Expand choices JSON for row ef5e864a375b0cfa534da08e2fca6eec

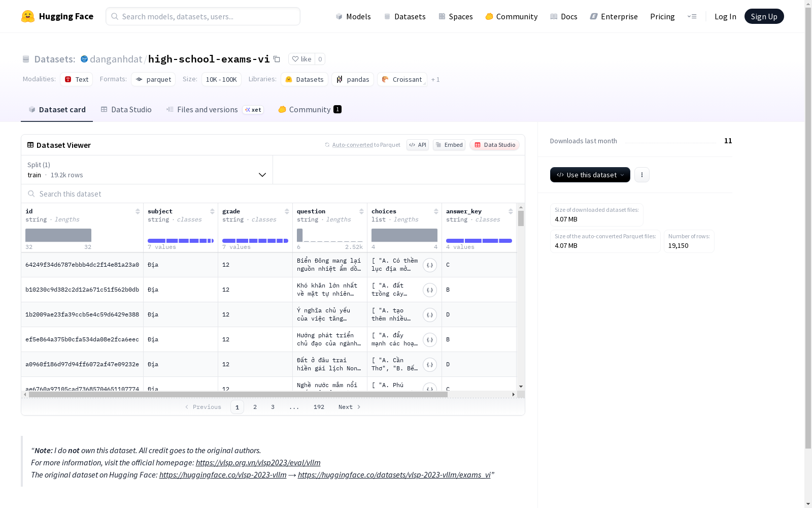tap(430, 340)
